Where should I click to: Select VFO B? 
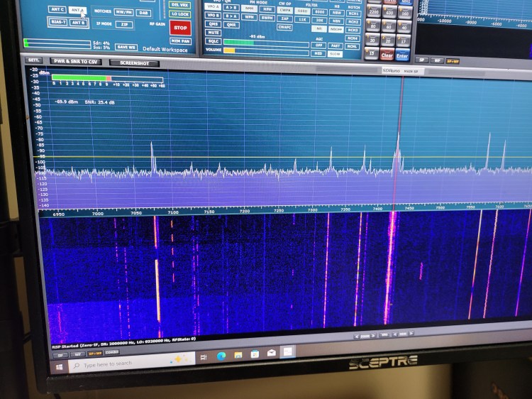pos(213,15)
